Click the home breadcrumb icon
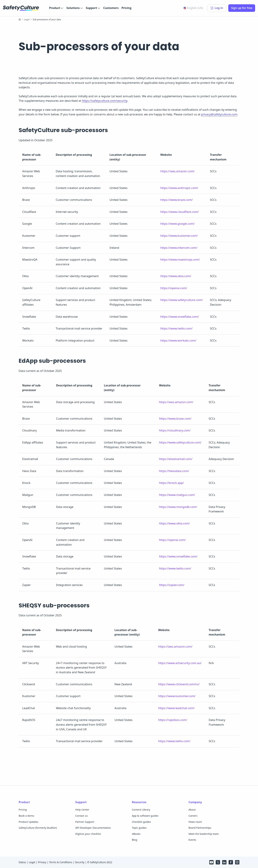Screen dimensions: 258x868 [20, 20]
